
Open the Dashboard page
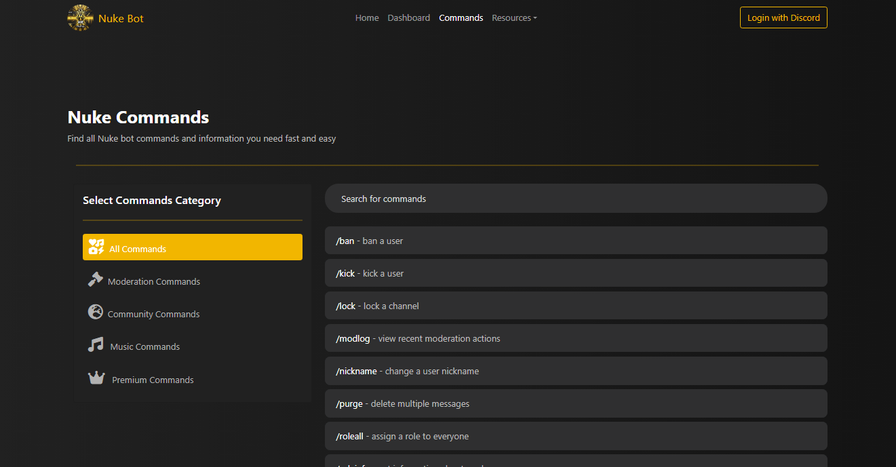(409, 18)
